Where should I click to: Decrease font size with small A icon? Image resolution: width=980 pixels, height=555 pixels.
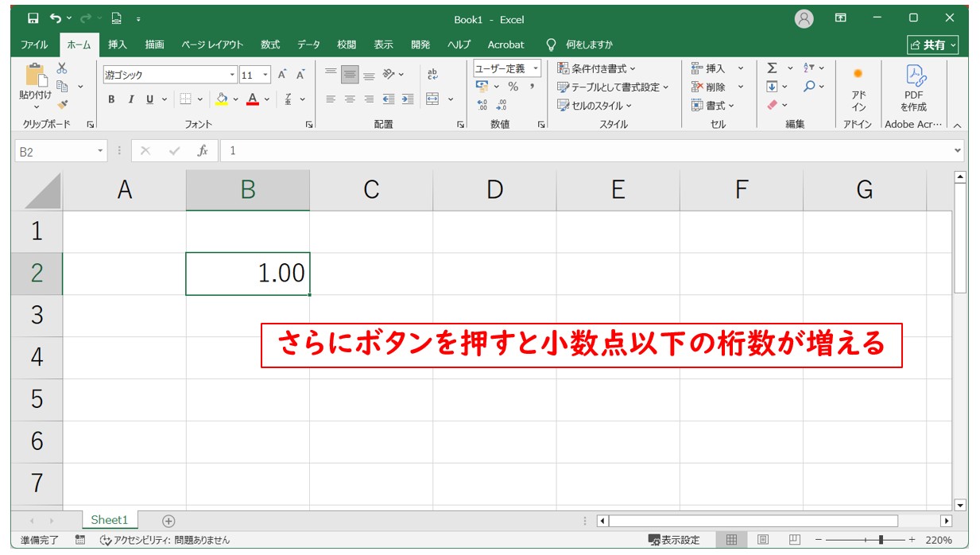pyautogui.click(x=300, y=75)
